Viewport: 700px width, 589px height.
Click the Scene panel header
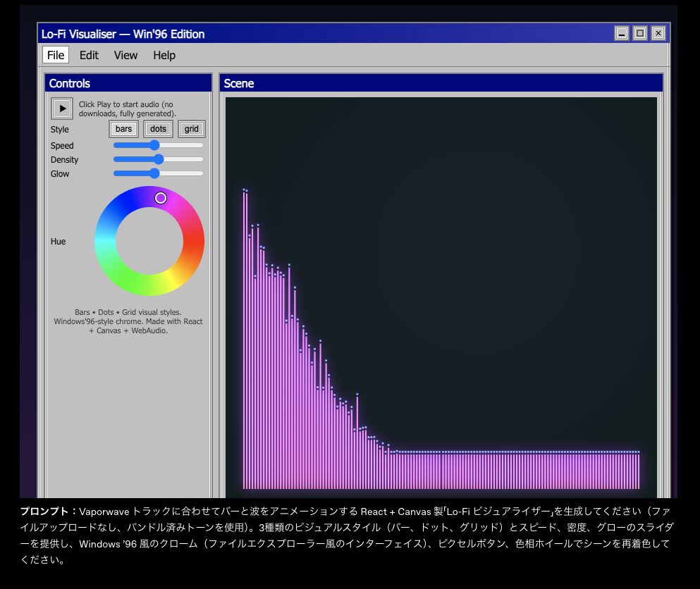point(441,83)
